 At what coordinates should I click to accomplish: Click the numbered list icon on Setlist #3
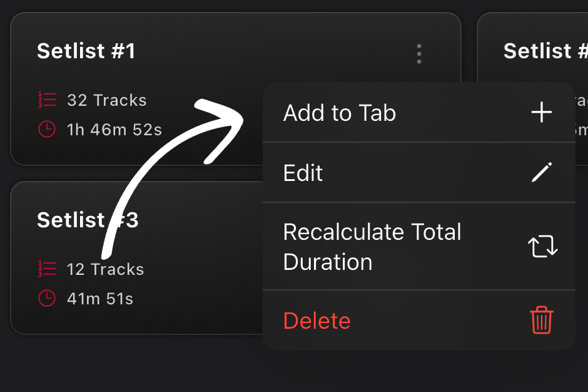47,269
